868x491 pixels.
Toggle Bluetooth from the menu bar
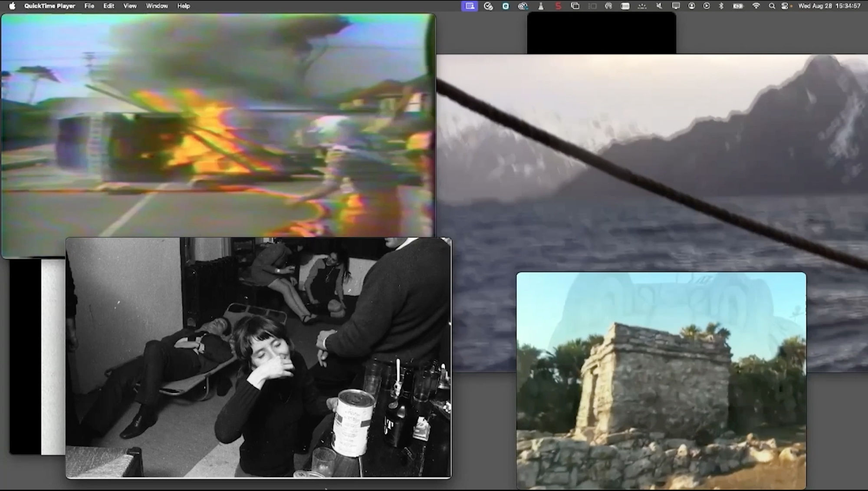point(721,6)
